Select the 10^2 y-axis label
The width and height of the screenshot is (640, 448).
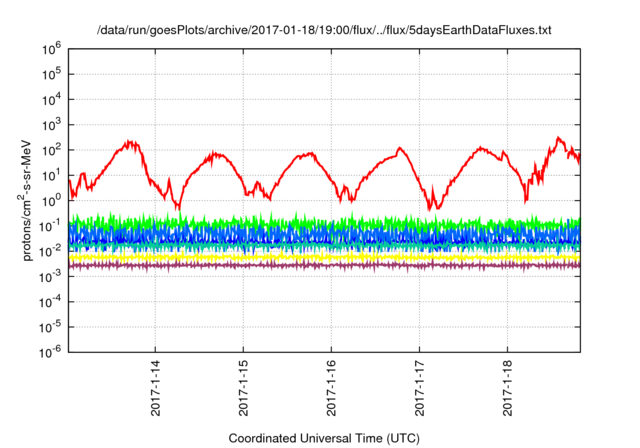52,150
